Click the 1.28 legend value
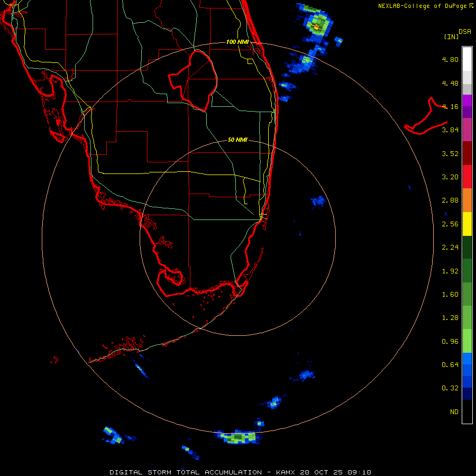This screenshot has height=476, width=476. [x=450, y=318]
